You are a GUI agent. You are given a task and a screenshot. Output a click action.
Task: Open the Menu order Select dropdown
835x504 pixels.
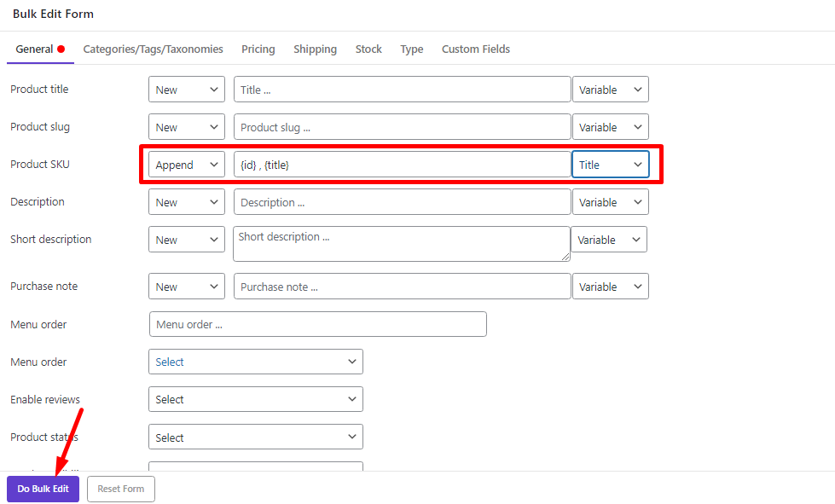tap(256, 362)
